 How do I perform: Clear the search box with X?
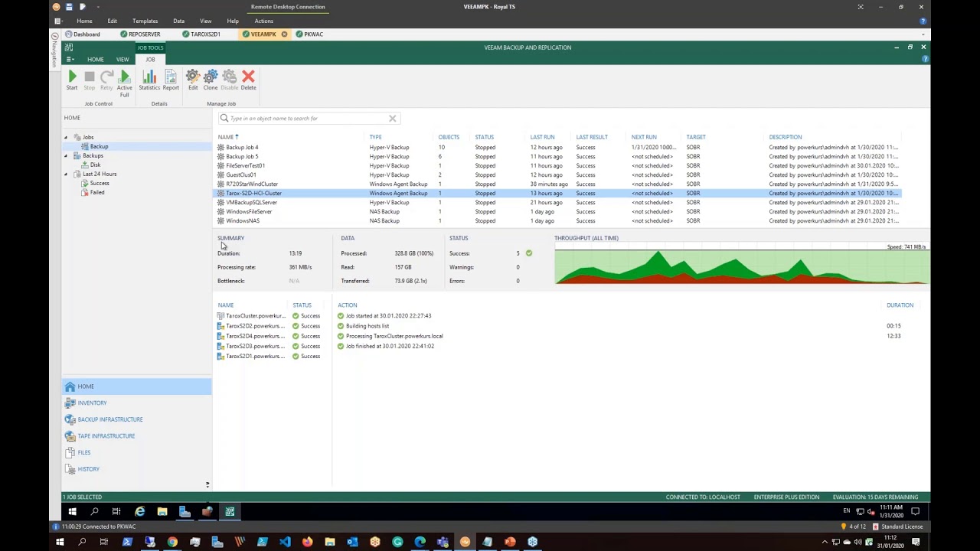(x=392, y=119)
